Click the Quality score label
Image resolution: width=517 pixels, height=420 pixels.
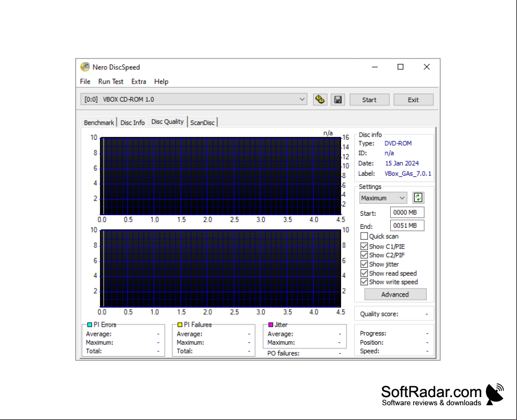(x=379, y=314)
